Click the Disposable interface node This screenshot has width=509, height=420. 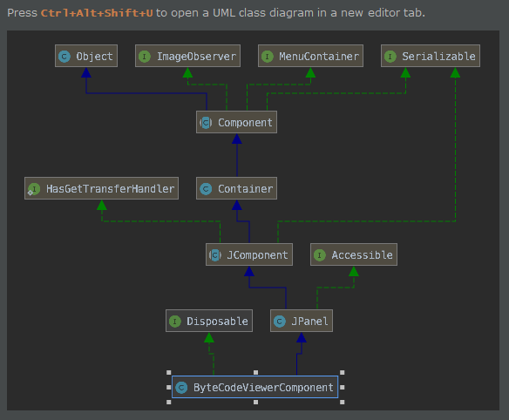tap(209, 321)
